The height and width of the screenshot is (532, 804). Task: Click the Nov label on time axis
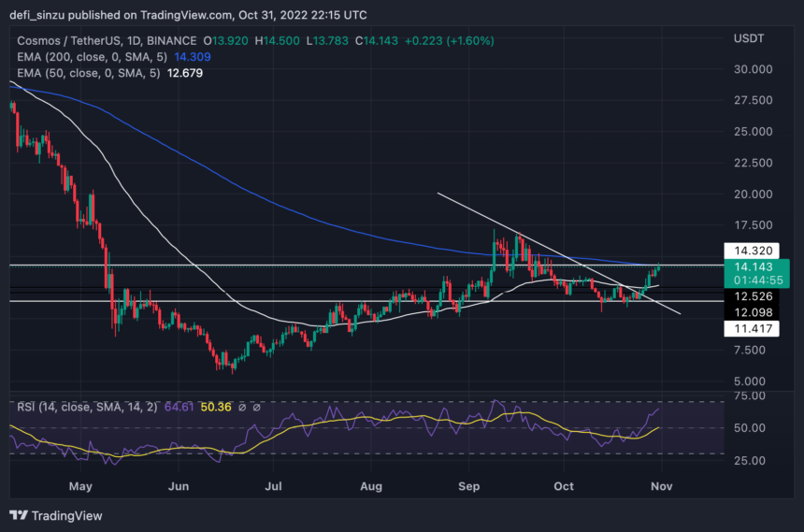[662, 486]
